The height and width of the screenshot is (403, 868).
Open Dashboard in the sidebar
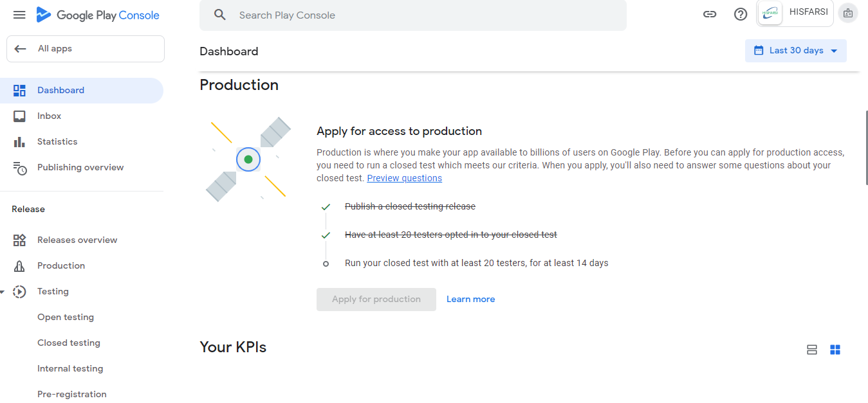[82, 91]
